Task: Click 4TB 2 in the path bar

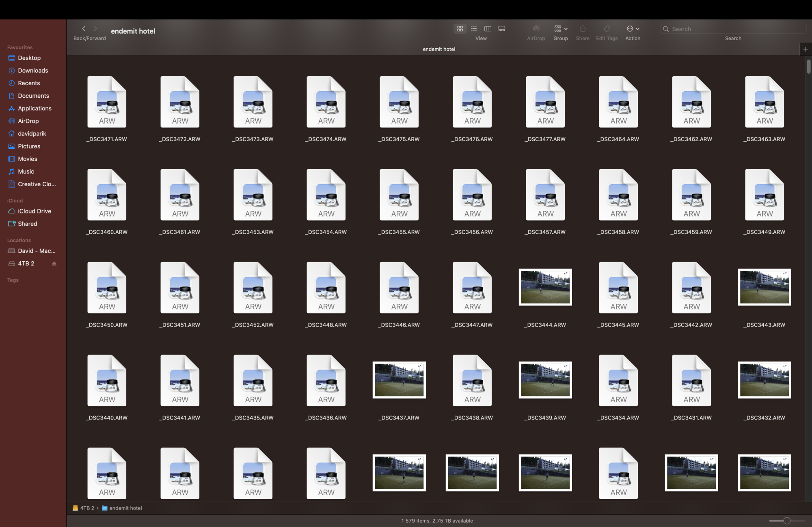Action: click(86, 508)
